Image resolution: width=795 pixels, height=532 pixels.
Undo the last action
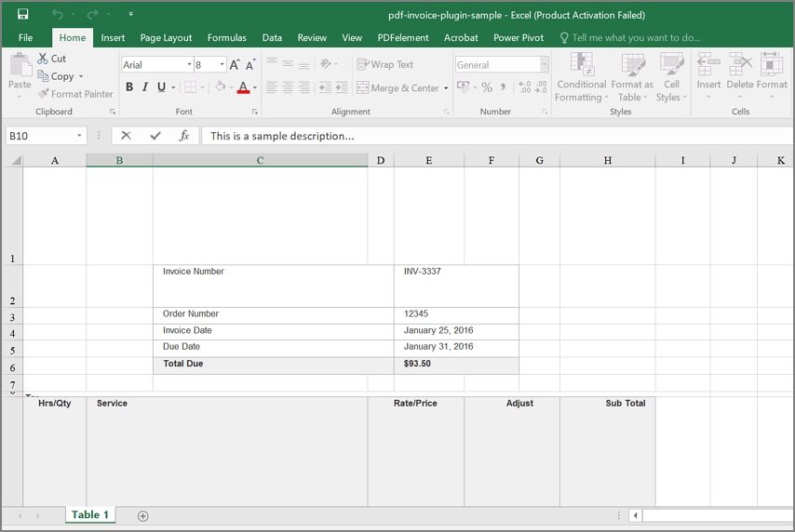58,14
